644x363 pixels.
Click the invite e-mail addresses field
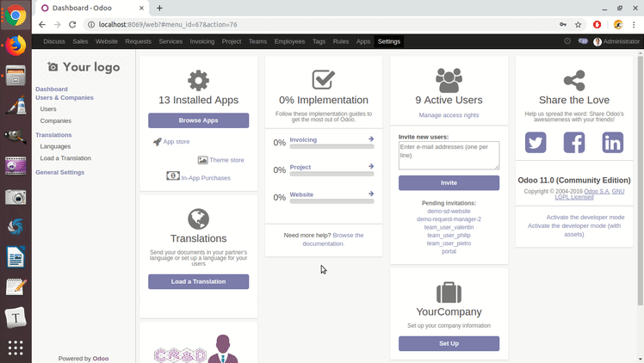pos(449,156)
